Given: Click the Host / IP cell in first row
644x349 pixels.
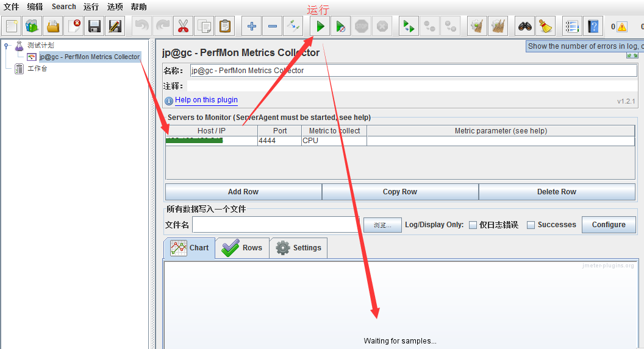Looking at the screenshot, I should [x=212, y=141].
